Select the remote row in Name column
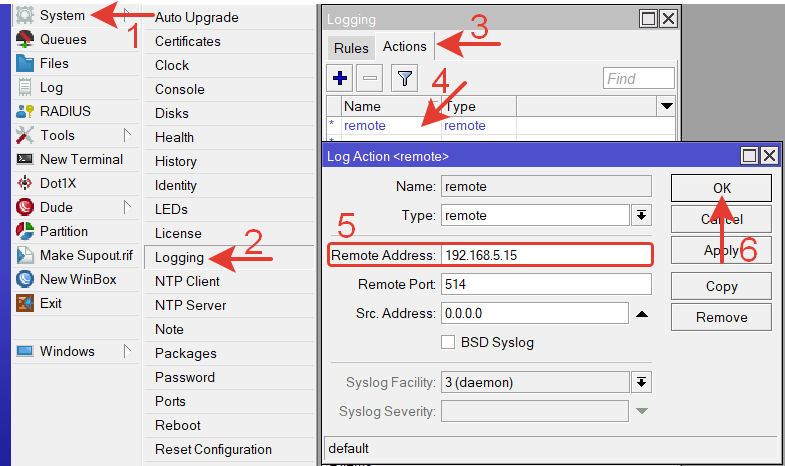Screen dimensions: 785x466 coord(364,126)
